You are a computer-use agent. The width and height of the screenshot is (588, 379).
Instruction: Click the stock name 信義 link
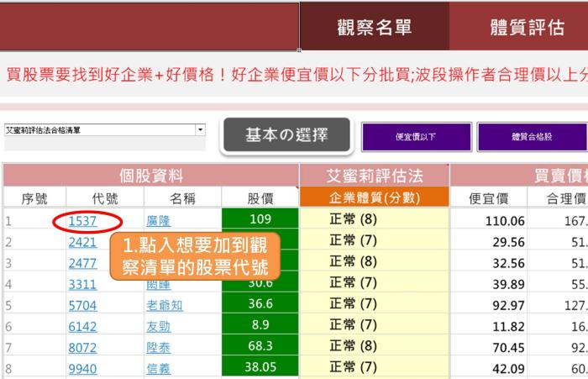pos(158,369)
